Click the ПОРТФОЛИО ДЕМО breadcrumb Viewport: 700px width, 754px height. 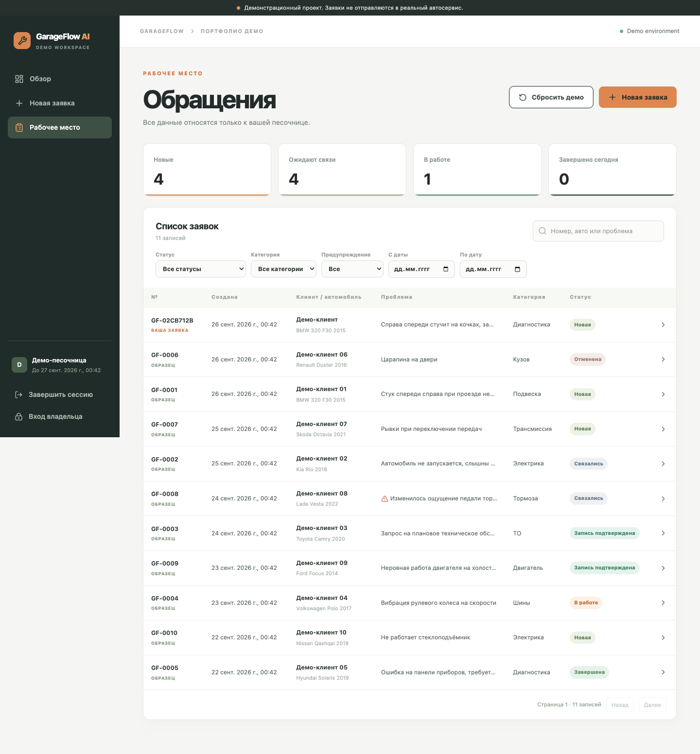[x=232, y=31]
